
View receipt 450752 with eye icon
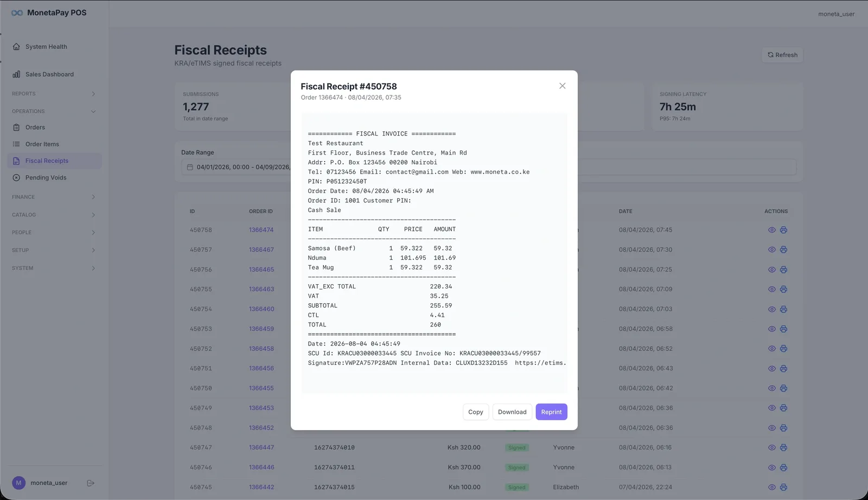772,349
